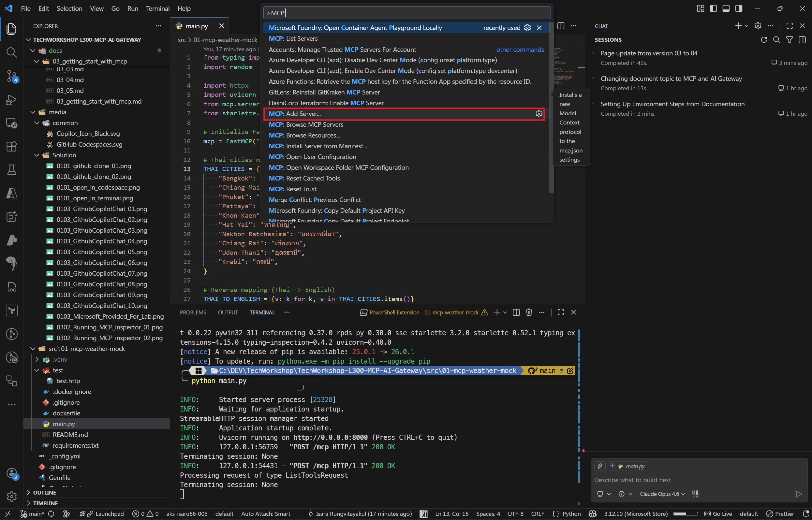Screen dimensions: 812x520
Task: Open the Run menu
Action: 132,8
